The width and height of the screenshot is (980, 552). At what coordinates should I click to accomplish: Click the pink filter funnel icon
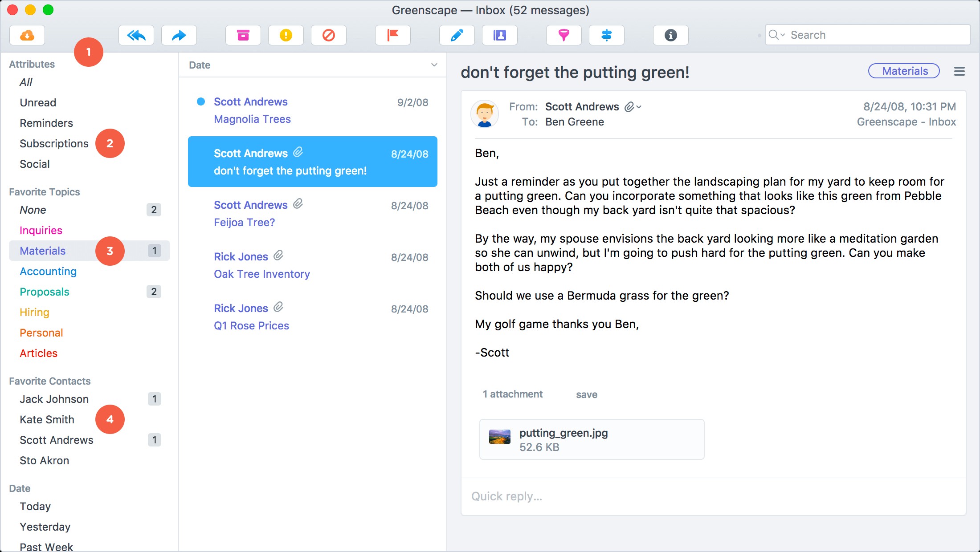564,35
